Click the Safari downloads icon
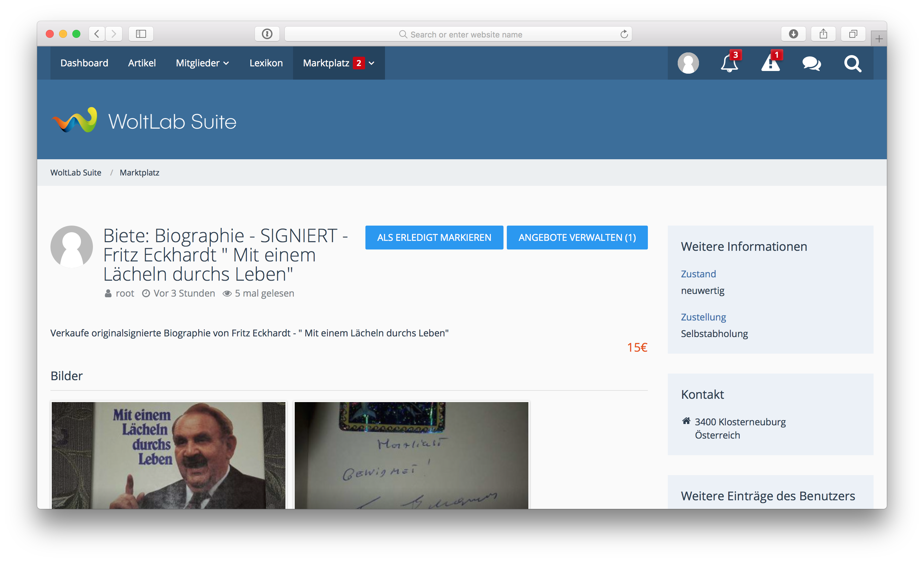This screenshot has height=562, width=924. pos(793,34)
